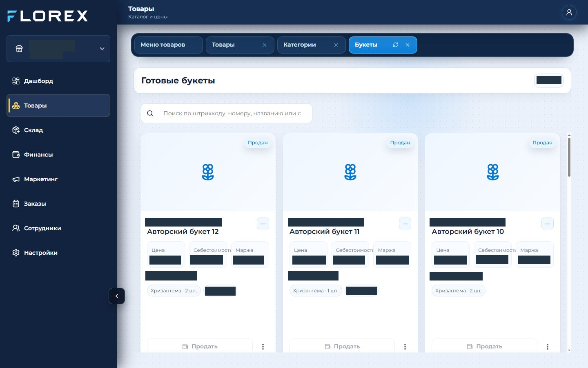Refresh the Букеты tab

coord(395,45)
